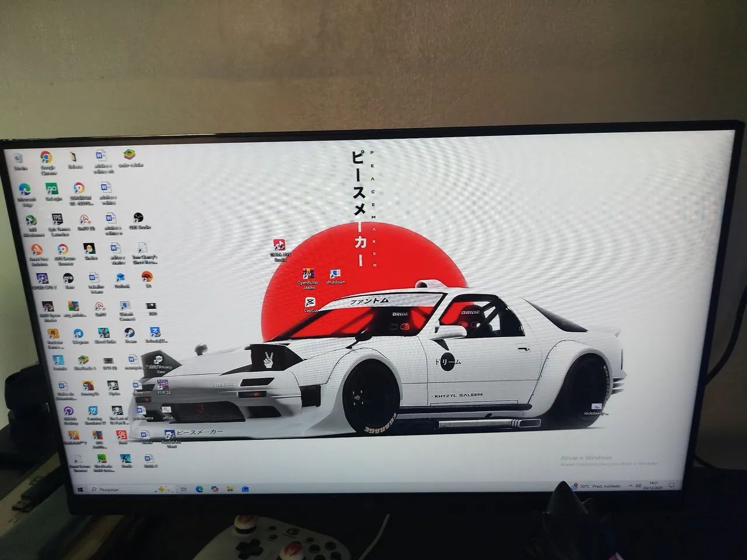Viewport: 747px width, 560px height.
Task: Expand the hidden system tray icons chevron
Action: tap(630, 486)
